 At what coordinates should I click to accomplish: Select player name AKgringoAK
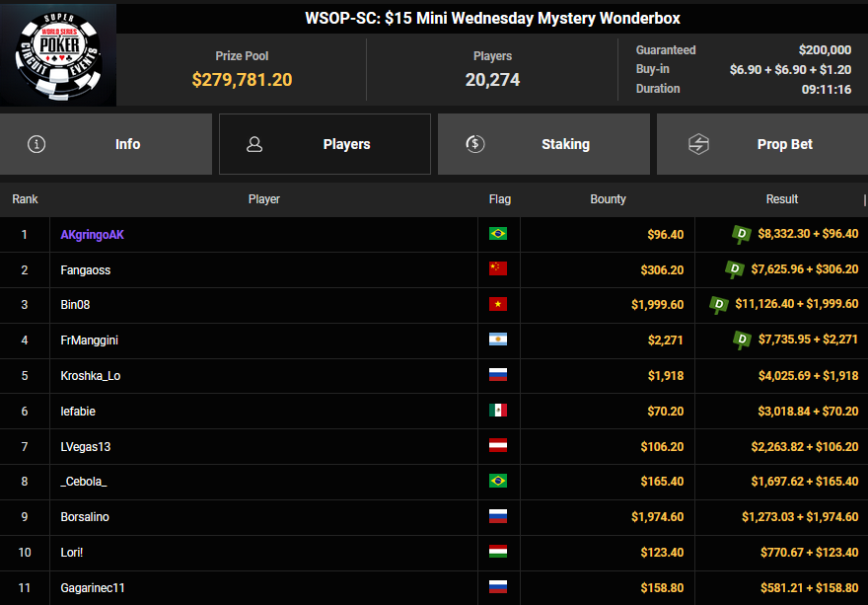(x=92, y=235)
